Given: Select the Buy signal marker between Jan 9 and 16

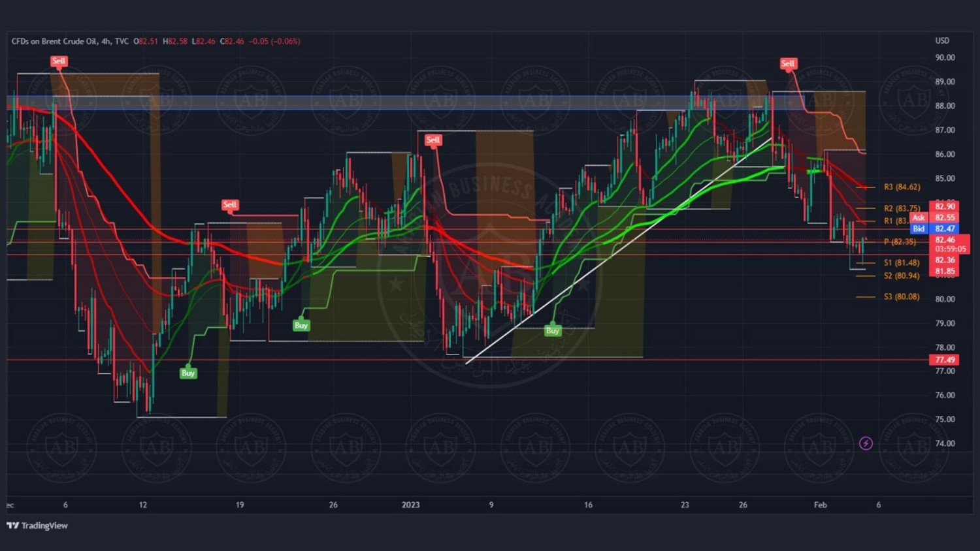Looking at the screenshot, I should coord(553,330).
